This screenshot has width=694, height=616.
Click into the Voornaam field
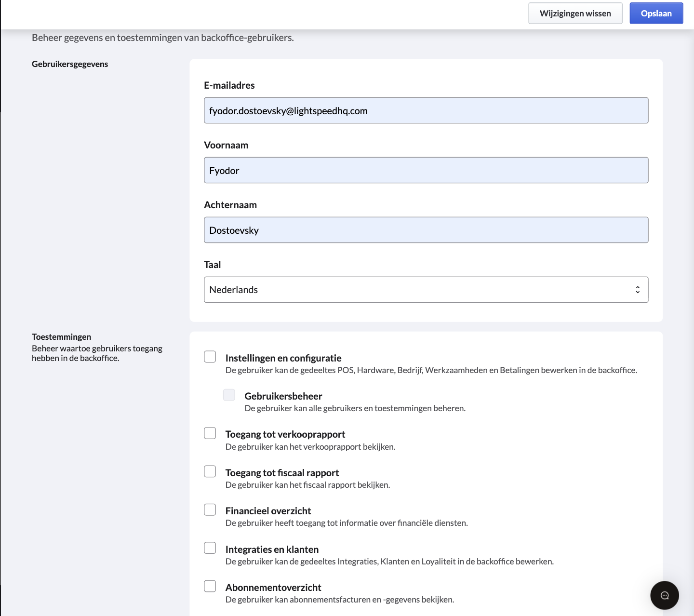pyautogui.click(x=426, y=170)
